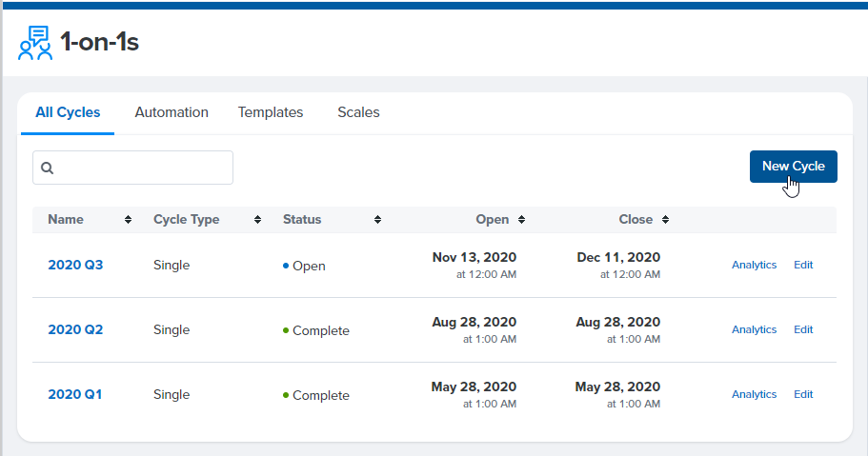Screen dimensions: 868x456
Task: Sort the table by Name column
Action: pos(128,220)
